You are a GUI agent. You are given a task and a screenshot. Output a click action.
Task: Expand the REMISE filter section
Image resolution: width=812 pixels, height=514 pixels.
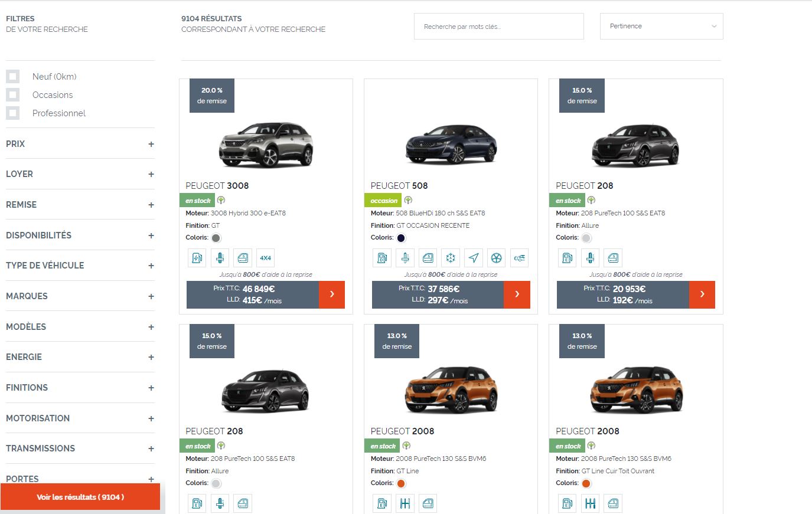pyautogui.click(x=80, y=205)
